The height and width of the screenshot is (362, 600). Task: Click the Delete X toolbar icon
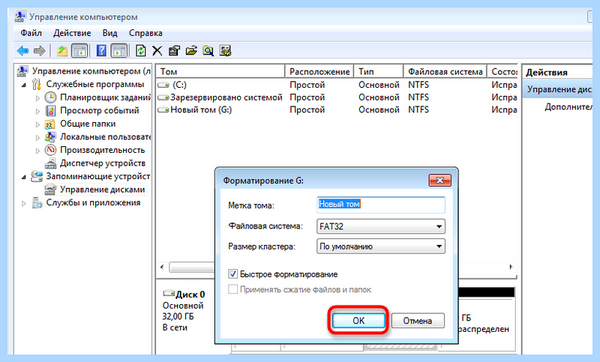[157, 51]
